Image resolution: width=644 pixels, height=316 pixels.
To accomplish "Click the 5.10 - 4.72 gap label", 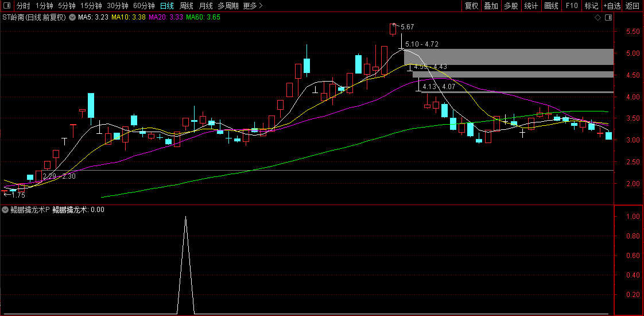I will point(422,44).
